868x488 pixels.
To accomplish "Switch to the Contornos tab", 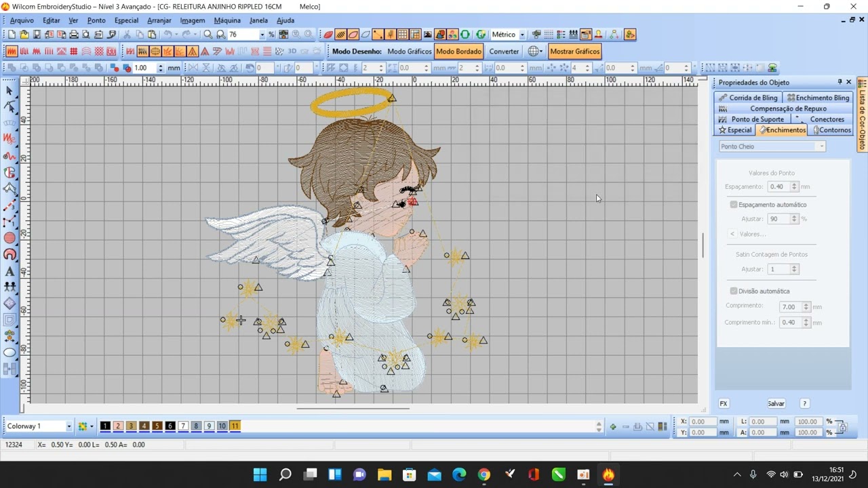I will pyautogui.click(x=831, y=130).
